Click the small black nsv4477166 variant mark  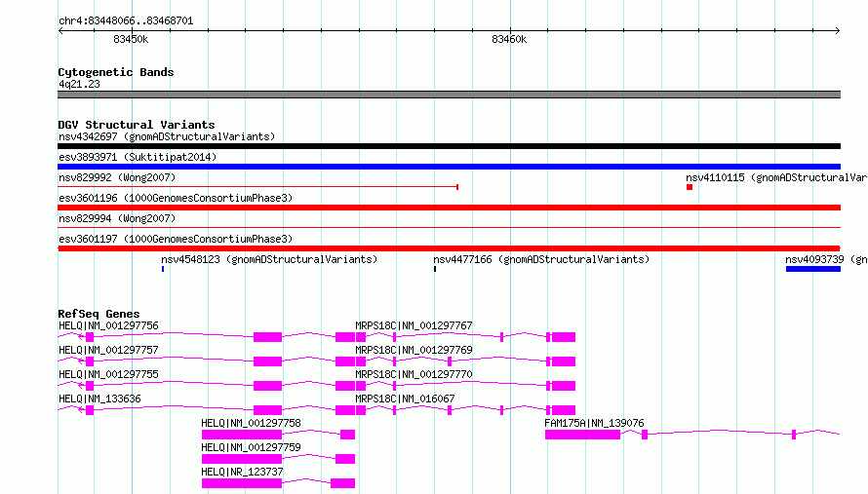coord(435,269)
